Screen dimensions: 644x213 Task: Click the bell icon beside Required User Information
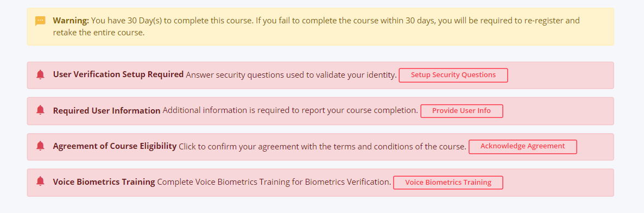point(40,111)
